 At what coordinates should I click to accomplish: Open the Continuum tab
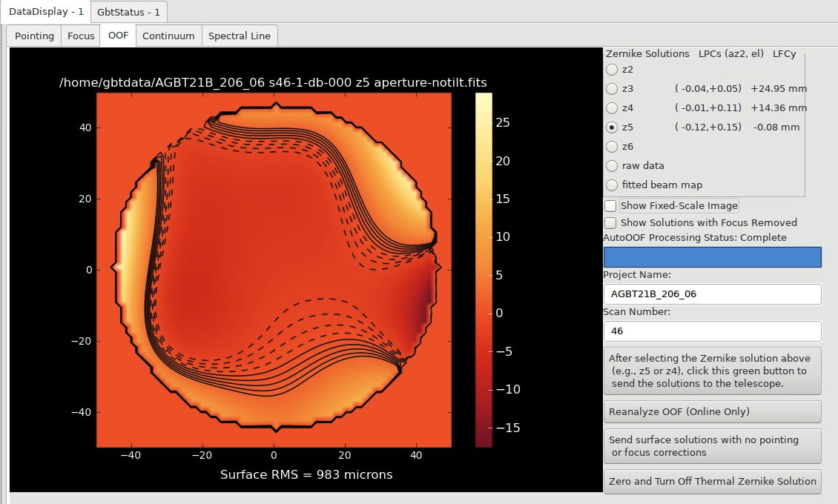pos(168,36)
